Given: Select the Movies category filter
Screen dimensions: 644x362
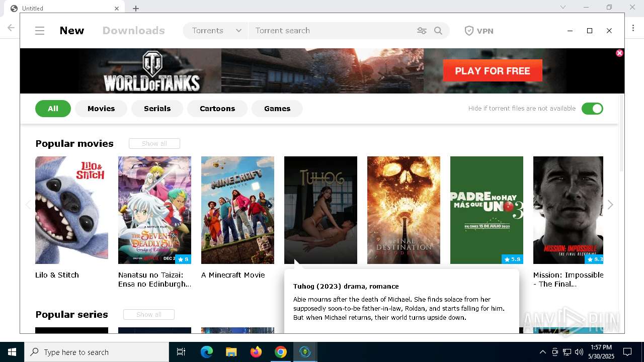Looking at the screenshot, I should point(101,109).
